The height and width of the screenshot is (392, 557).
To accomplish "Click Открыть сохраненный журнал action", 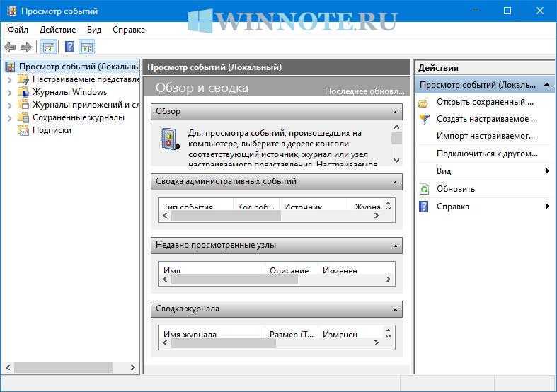I will [x=485, y=102].
